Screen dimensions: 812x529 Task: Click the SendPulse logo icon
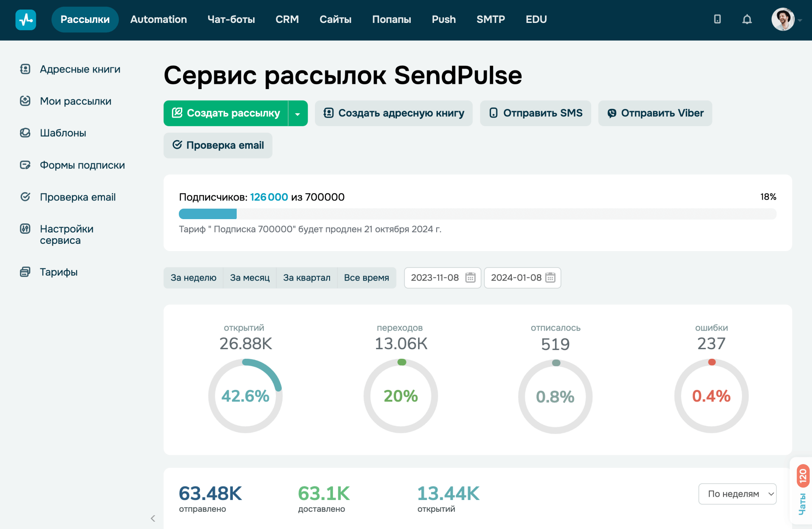coord(26,20)
